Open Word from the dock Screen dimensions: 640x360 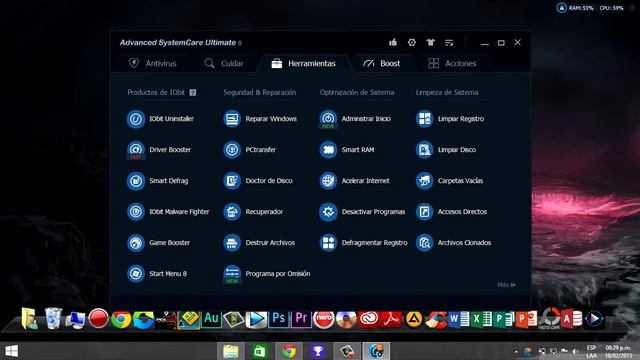458,319
